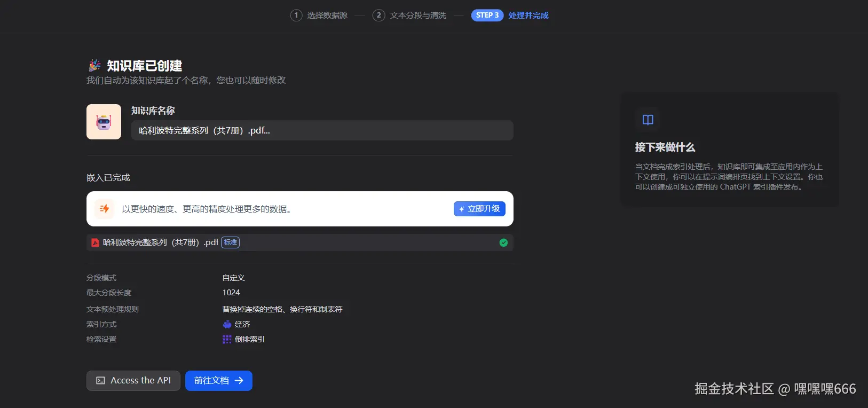Go to step 选择数据源

coord(327,15)
